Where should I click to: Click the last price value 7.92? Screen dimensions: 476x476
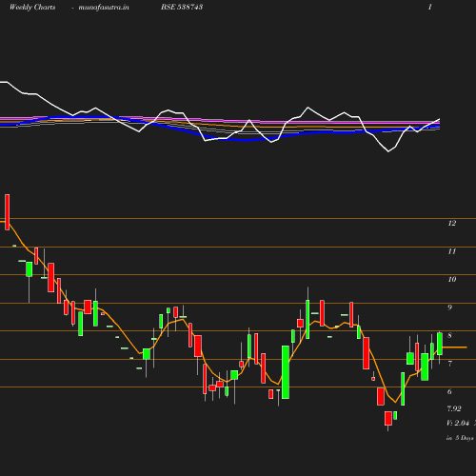pos(454,408)
